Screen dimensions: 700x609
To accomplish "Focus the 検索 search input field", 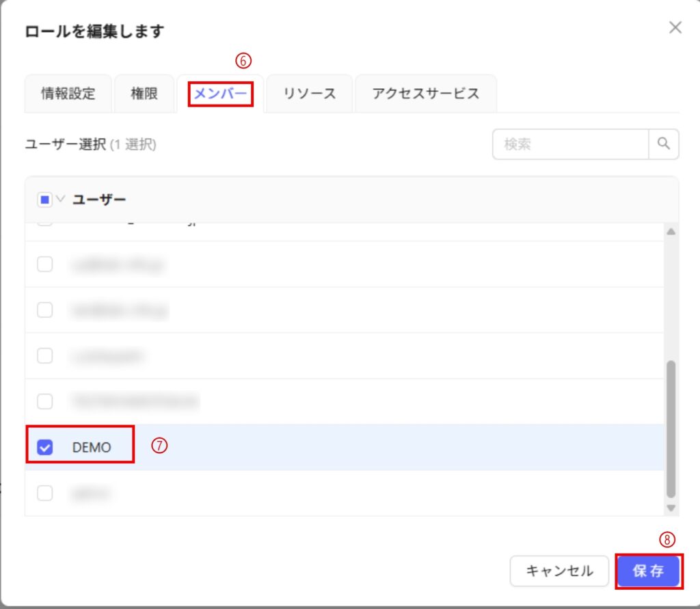I will click(x=570, y=144).
